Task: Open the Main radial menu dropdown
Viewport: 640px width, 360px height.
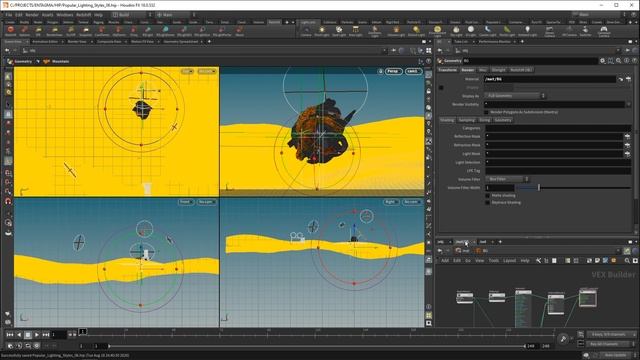Action: [175, 15]
